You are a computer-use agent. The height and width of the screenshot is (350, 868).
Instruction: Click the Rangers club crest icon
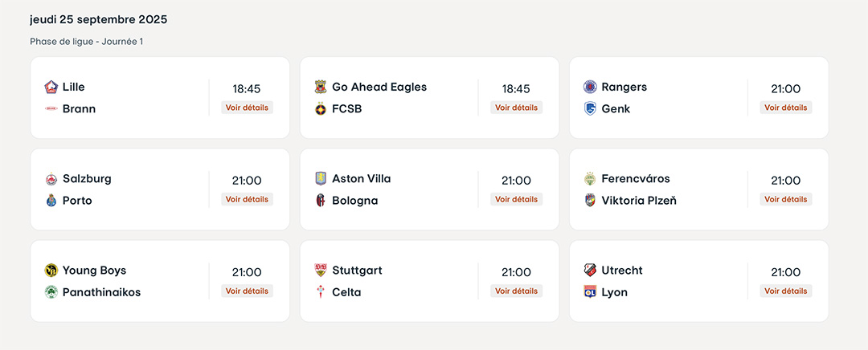coord(590,87)
